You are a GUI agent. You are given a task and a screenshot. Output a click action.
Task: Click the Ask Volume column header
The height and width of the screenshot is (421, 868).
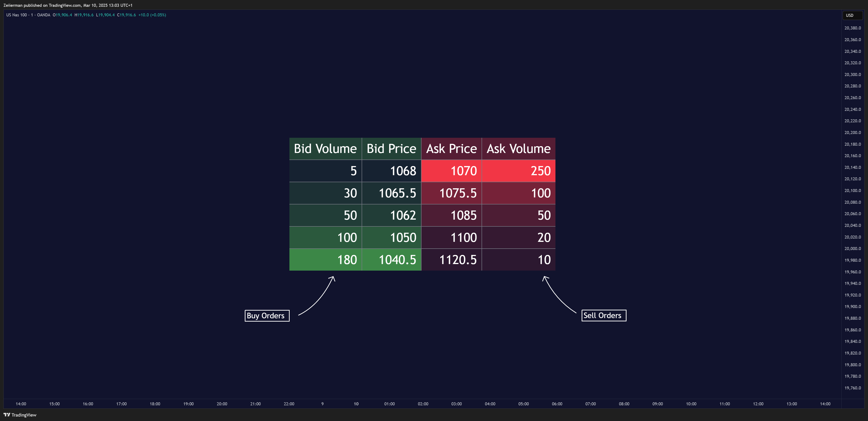pos(519,149)
